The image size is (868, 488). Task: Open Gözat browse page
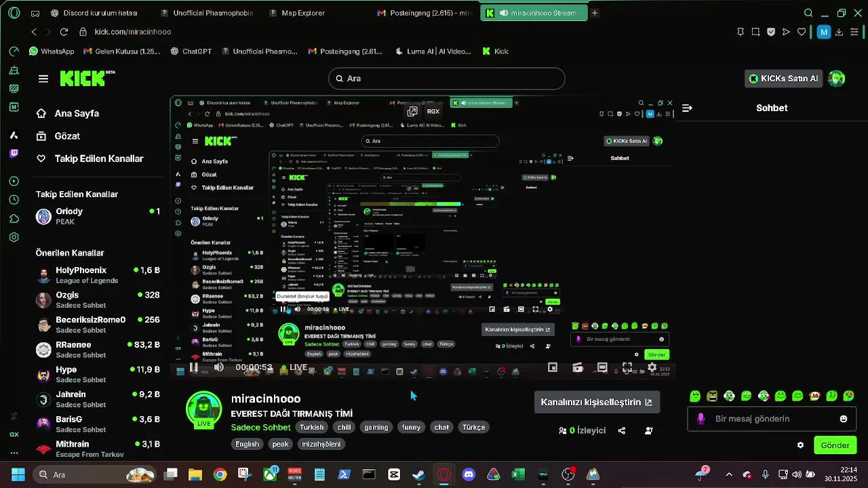pyautogui.click(x=58, y=136)
